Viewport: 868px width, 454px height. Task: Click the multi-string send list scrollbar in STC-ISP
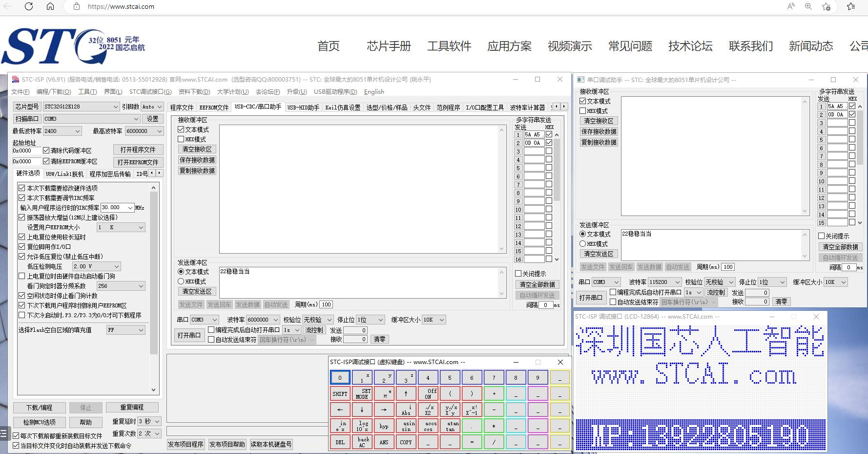(557, 197)
